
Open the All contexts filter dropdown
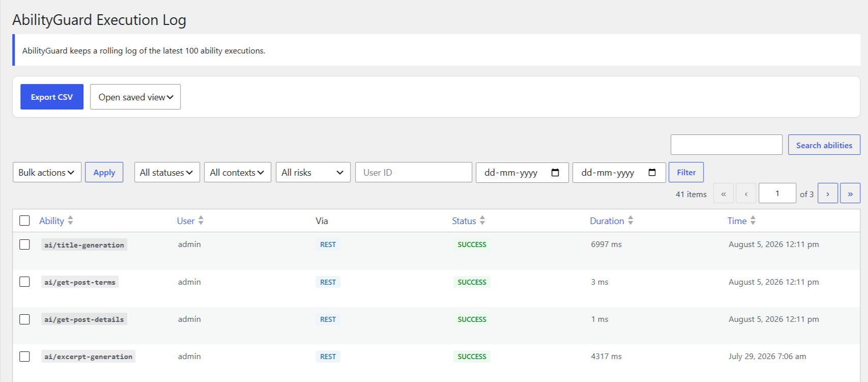tap(238, 172)
